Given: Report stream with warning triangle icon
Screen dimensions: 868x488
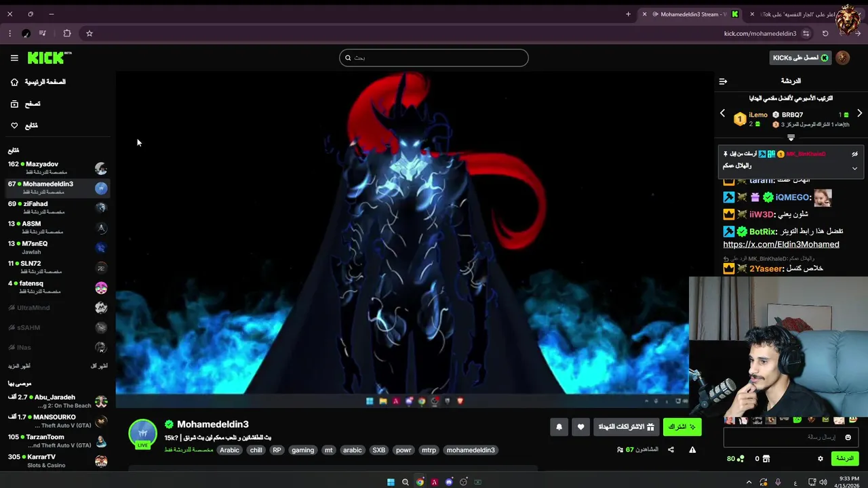Looking at the screenshot, I should (x=692, y=449).
